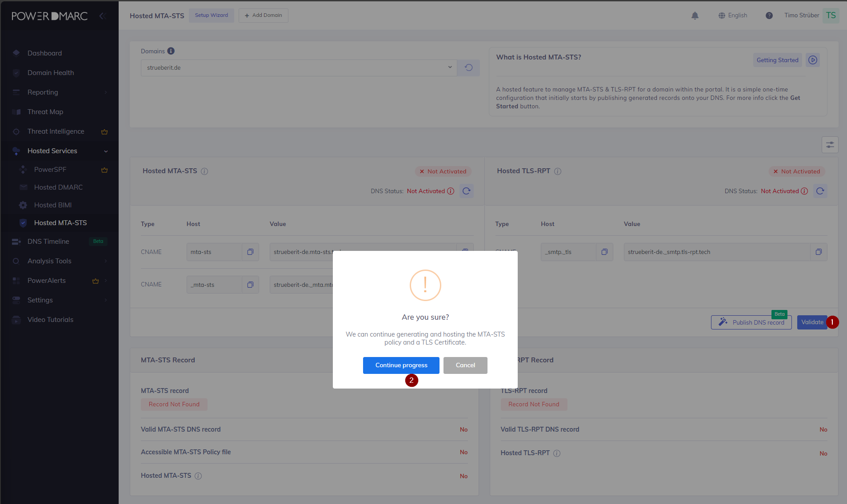The width and height of the screenshot is (847, 504).
Task: Click the notification bell icon
Action: tap(695, 16)
